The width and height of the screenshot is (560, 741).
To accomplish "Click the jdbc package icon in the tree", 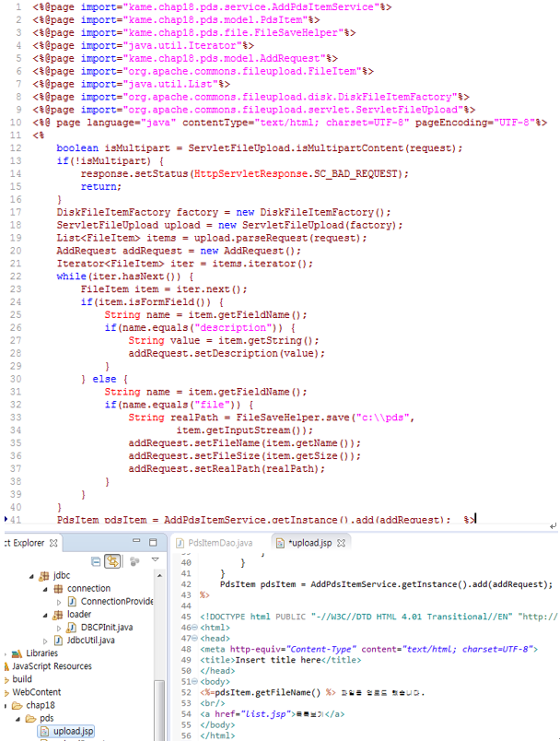I will pos(44,576).
